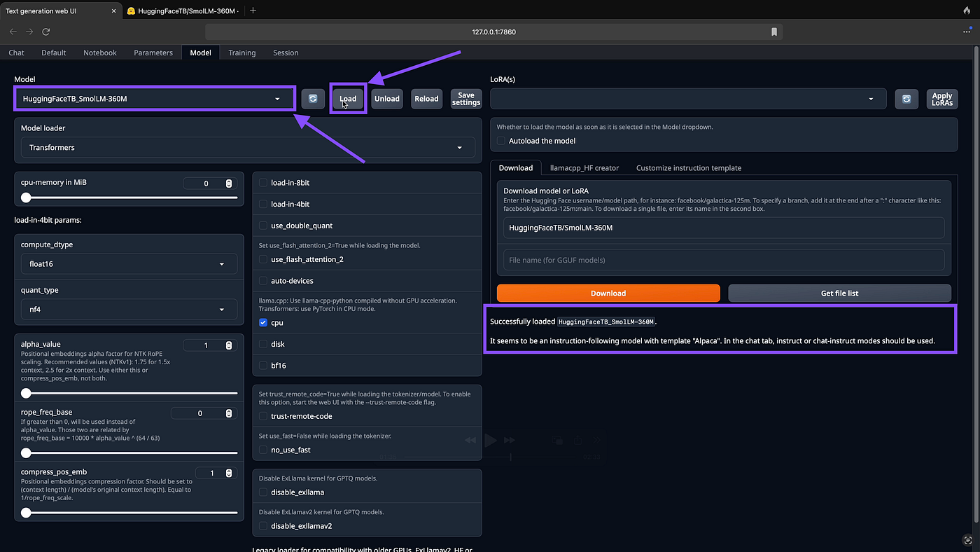Screen dimensions: 980x552
Task: Click the Save settings button
Action: tap(466, 99)
